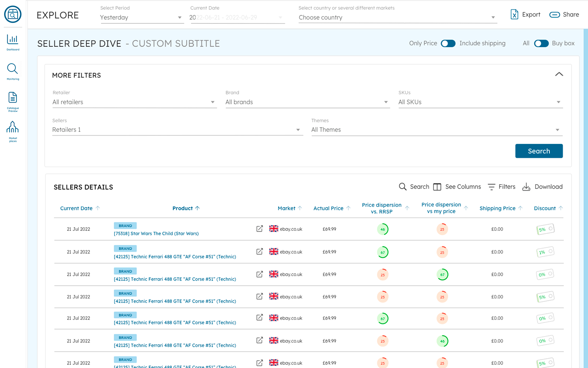
Task: Open the Monitoring sidebar section
Action: [x=13, y=72]
